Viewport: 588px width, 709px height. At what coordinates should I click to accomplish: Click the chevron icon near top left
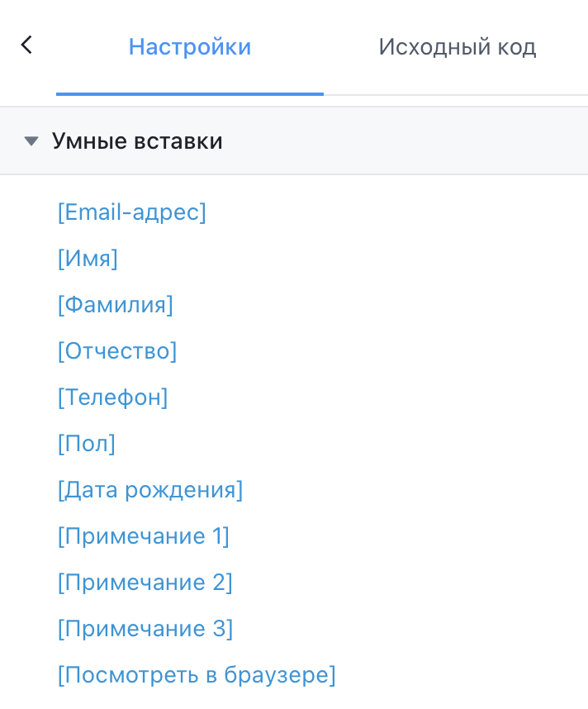(26, 45)
